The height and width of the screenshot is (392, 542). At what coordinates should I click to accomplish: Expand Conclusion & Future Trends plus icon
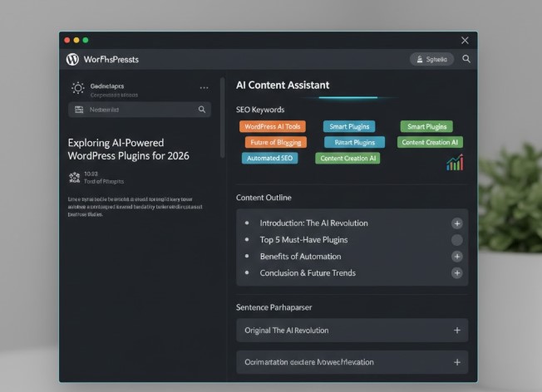(x=457, y=273)
